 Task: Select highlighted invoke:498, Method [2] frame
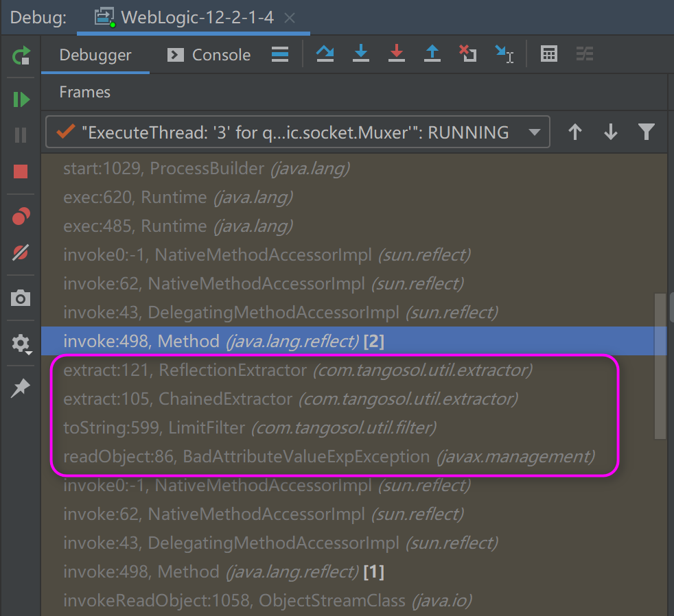click(353, 341)
